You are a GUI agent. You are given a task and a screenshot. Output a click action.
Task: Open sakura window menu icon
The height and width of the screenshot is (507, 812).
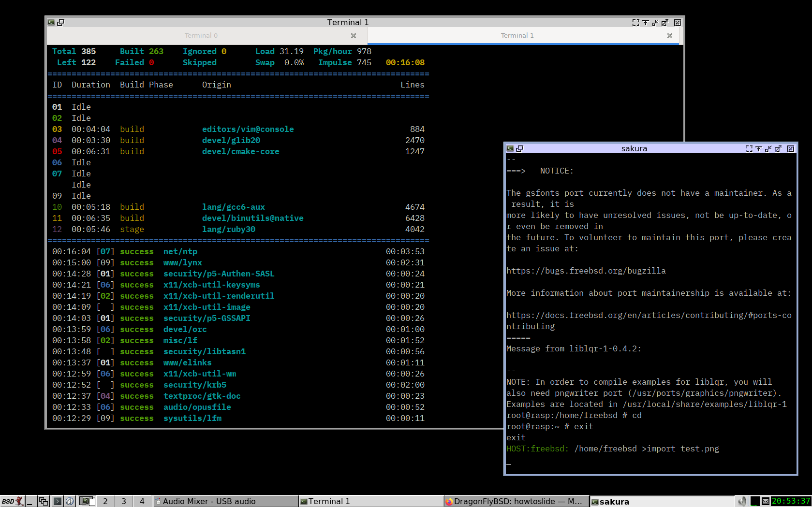click(x=510, y=148)
